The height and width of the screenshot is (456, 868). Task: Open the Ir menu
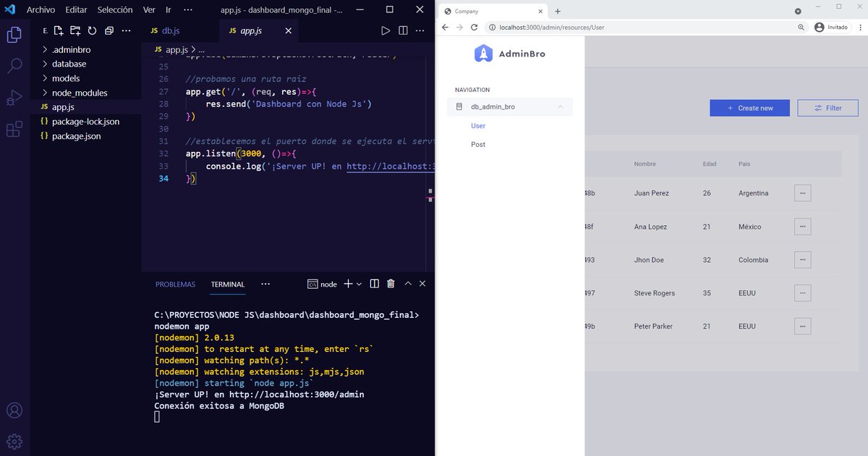[x=169, y=10]
